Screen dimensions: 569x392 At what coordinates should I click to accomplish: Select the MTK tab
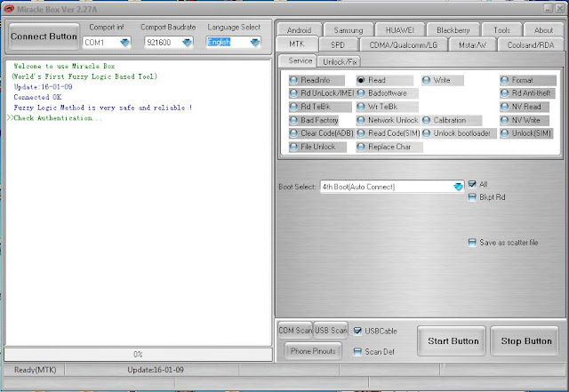point(297,44)
